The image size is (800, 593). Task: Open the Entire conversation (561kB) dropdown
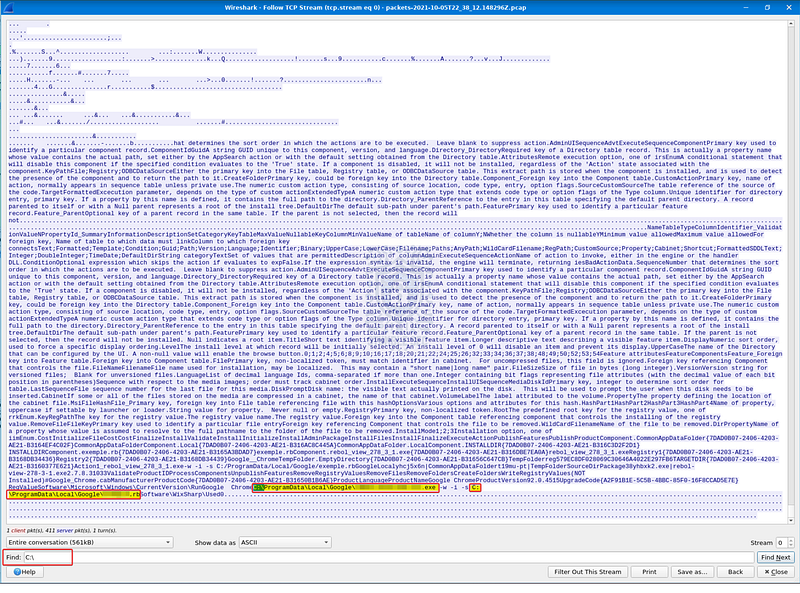tap(89, 542)
